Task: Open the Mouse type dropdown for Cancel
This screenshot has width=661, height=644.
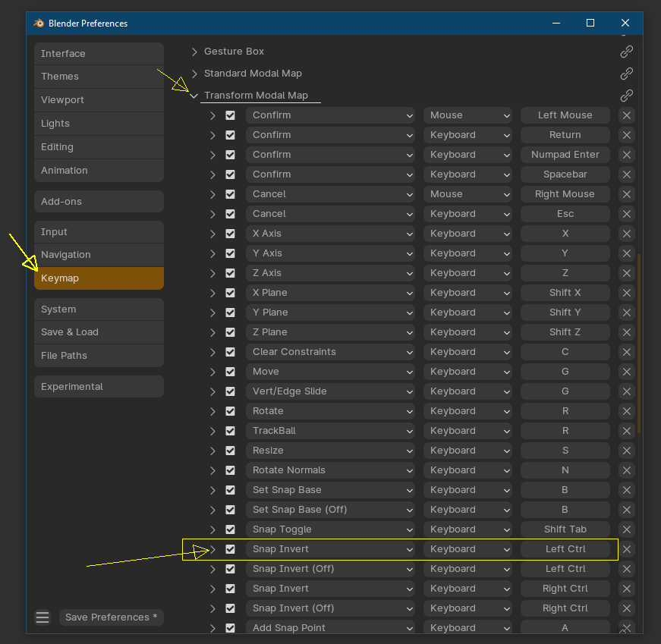Action: pyautogui.click(x=468, y=194)
